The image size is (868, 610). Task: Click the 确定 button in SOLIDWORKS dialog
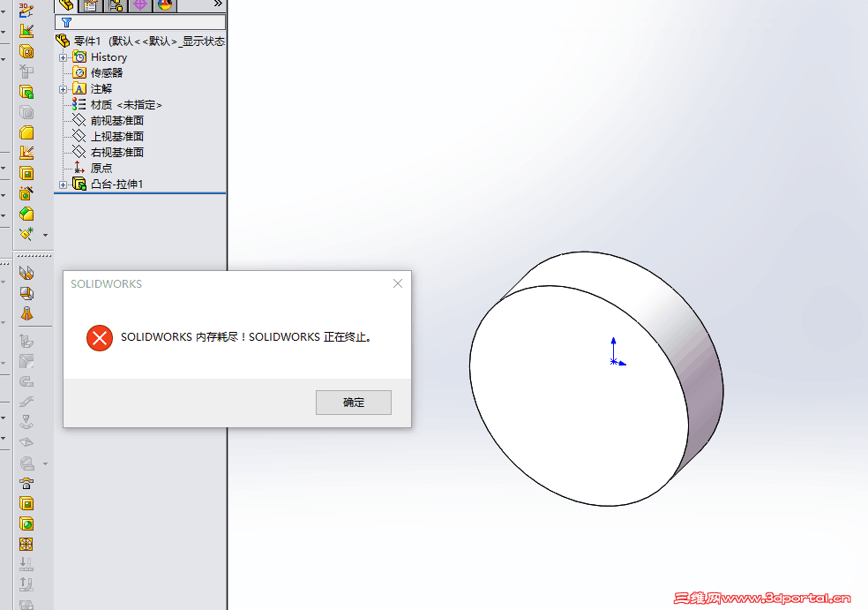[353, 403]
